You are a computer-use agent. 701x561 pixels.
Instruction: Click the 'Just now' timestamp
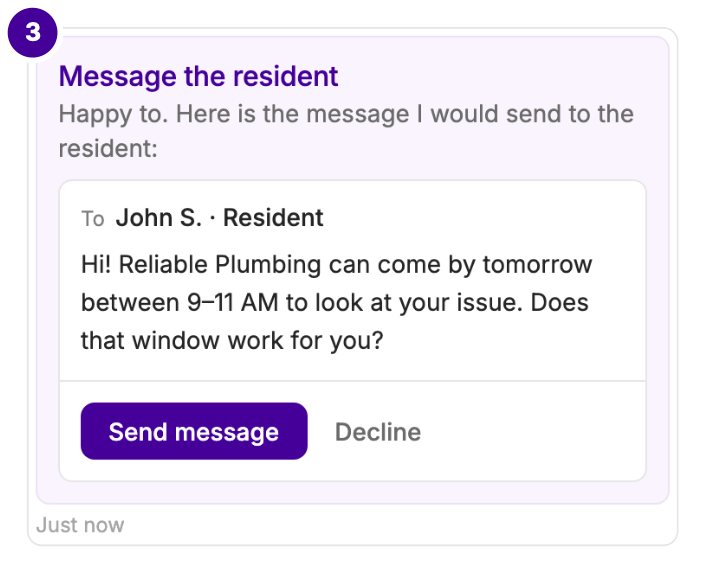tap(80, 525)
